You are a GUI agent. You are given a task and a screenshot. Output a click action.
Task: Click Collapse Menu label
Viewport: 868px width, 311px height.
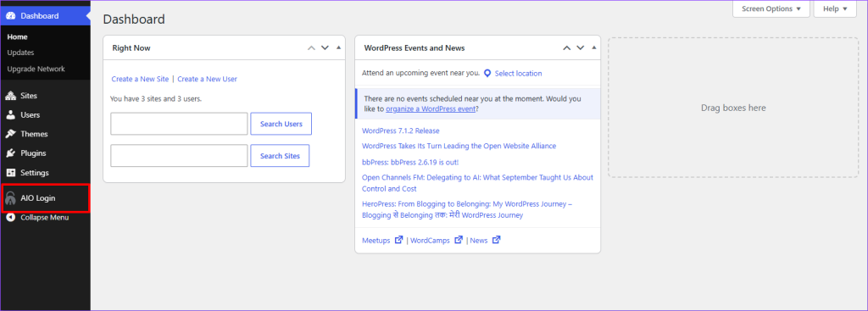tap(44, 218)
